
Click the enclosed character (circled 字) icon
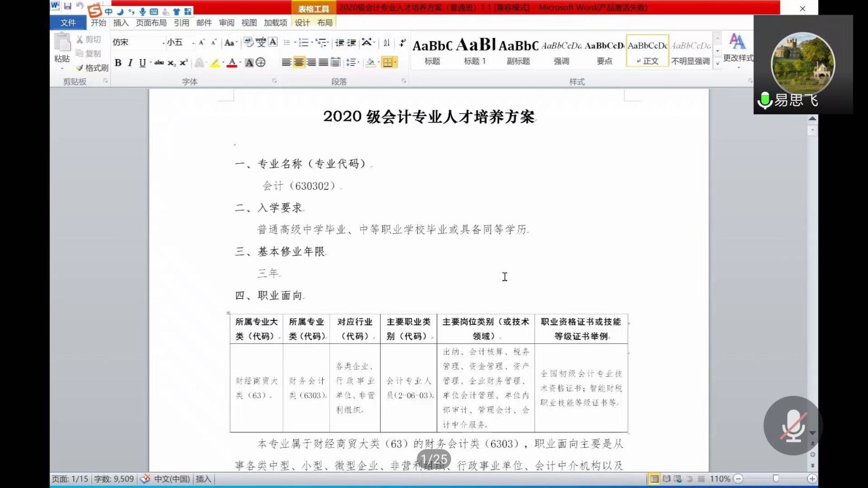(261, 63)
